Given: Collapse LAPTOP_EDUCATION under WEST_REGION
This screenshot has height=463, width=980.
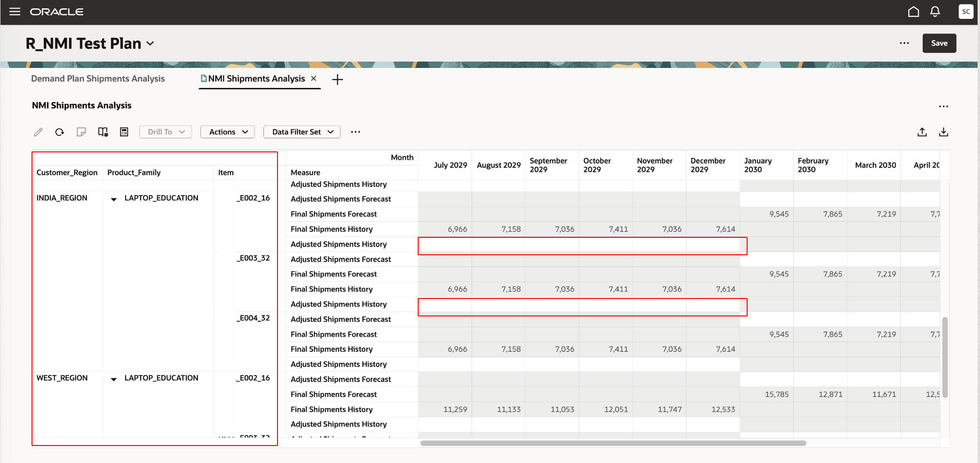Looking at the screenshot, I should click(114, 379).
